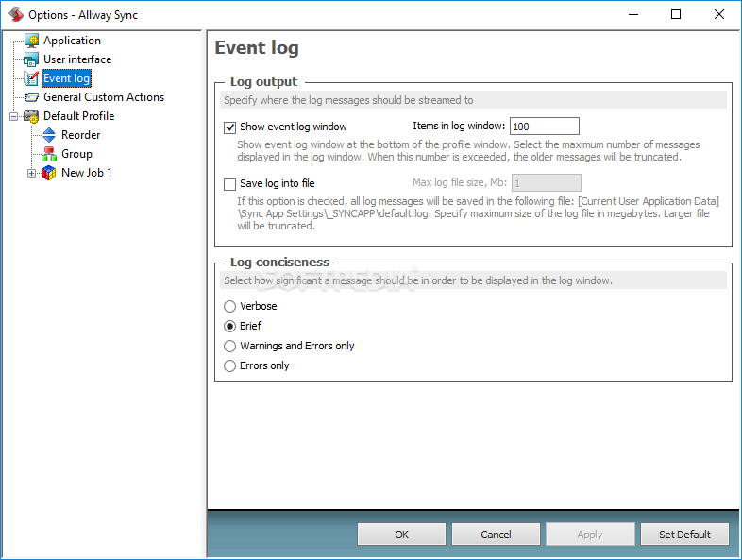Select the Brief log conciseness option
Image resolution: width=742 pixels, height=560 pixels.
click(x=230, y=327)
